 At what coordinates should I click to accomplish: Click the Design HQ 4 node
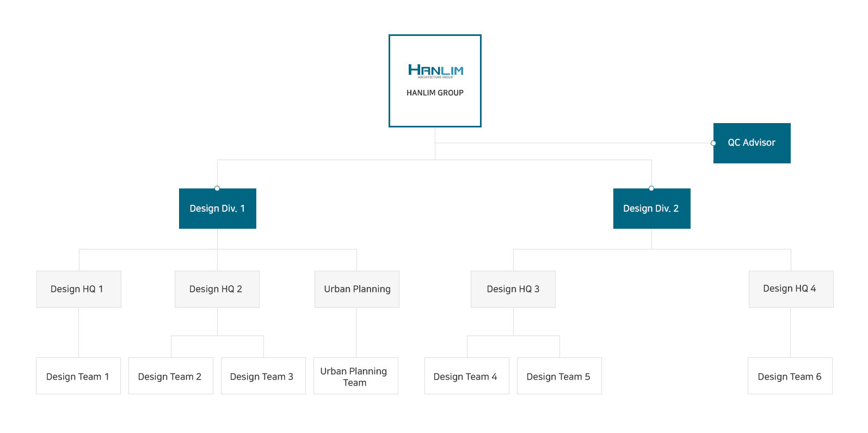[791, 289]
